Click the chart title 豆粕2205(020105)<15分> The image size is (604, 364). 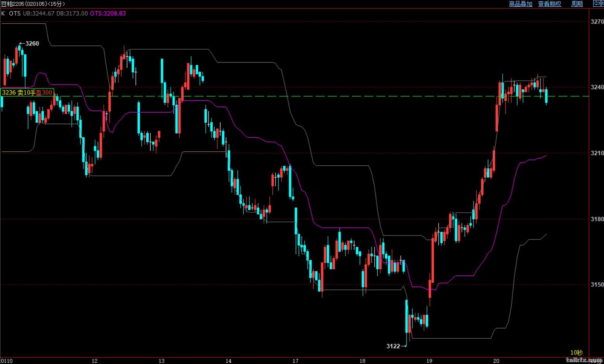(x=33, y=4)
